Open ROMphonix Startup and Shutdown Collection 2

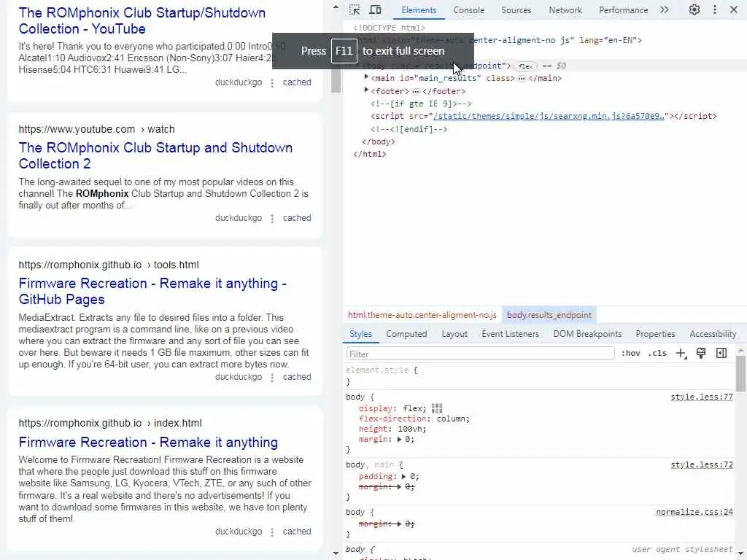tap(155, 155)
